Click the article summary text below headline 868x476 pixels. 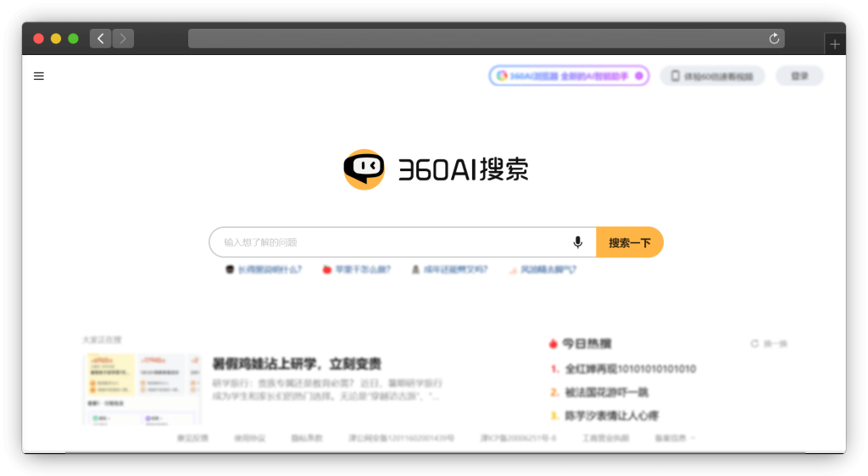click(x=327, y=390)
